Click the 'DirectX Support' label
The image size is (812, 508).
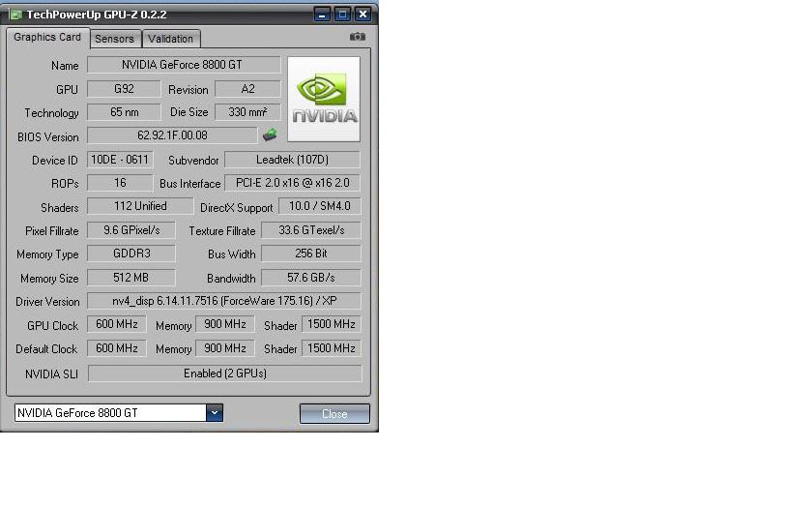tap(236, 208)
